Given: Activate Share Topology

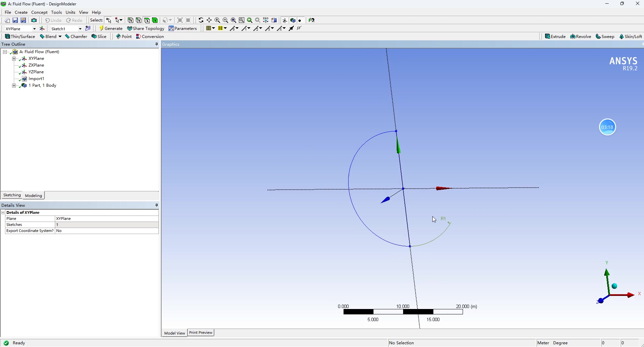Looking at the screenshot, I should click(145, 29).
